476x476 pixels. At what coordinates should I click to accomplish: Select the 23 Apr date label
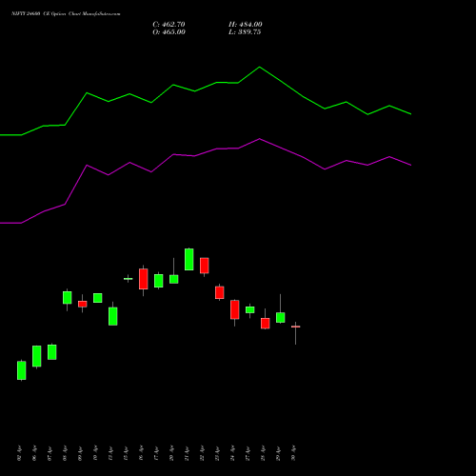(x=217, y=453)
